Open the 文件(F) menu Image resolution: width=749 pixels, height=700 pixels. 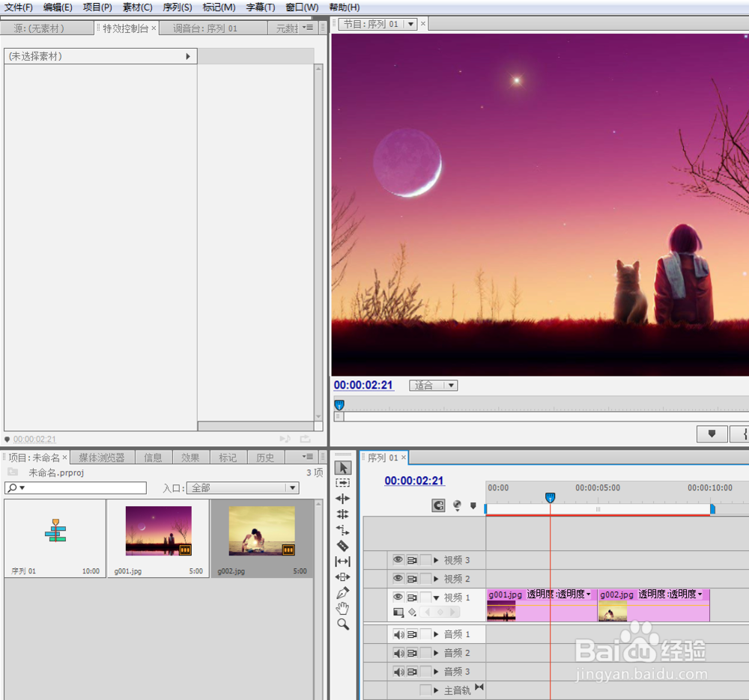pos(19,7)
